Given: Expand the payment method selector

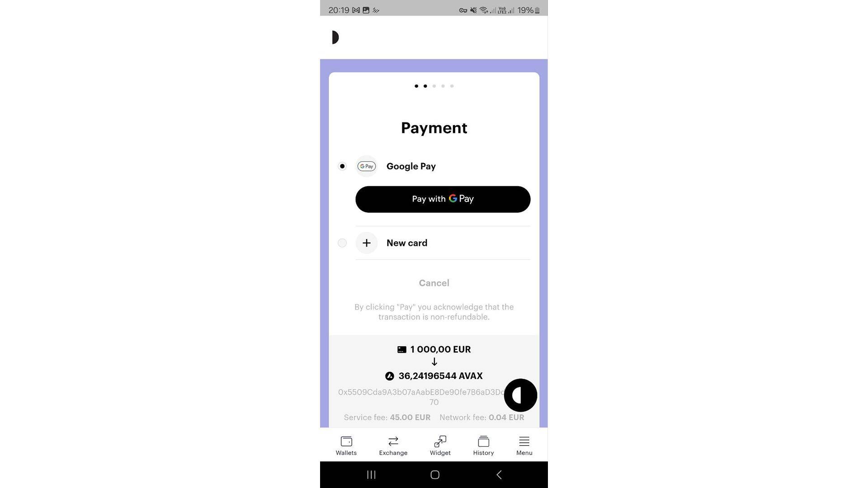Looking at the screenshot, I should 343,243.
